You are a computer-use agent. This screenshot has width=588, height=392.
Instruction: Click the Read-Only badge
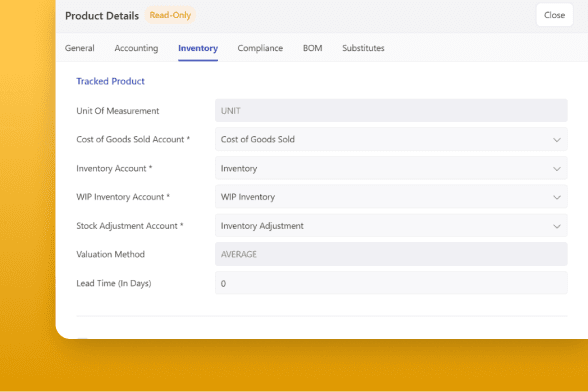click(x=170, y=15)
